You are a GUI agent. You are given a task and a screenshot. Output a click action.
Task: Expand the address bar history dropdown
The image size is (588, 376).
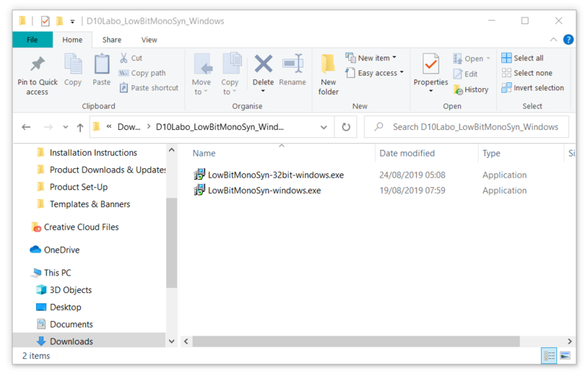[323, 127]
